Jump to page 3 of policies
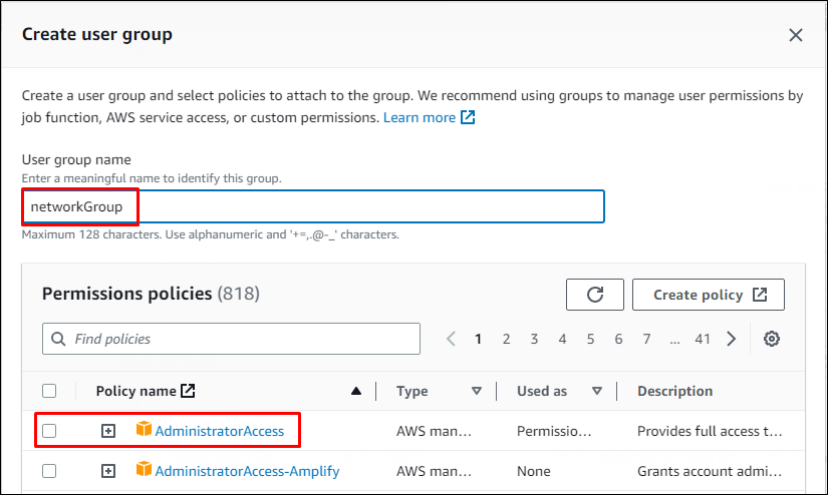 [x=534, y=339]
